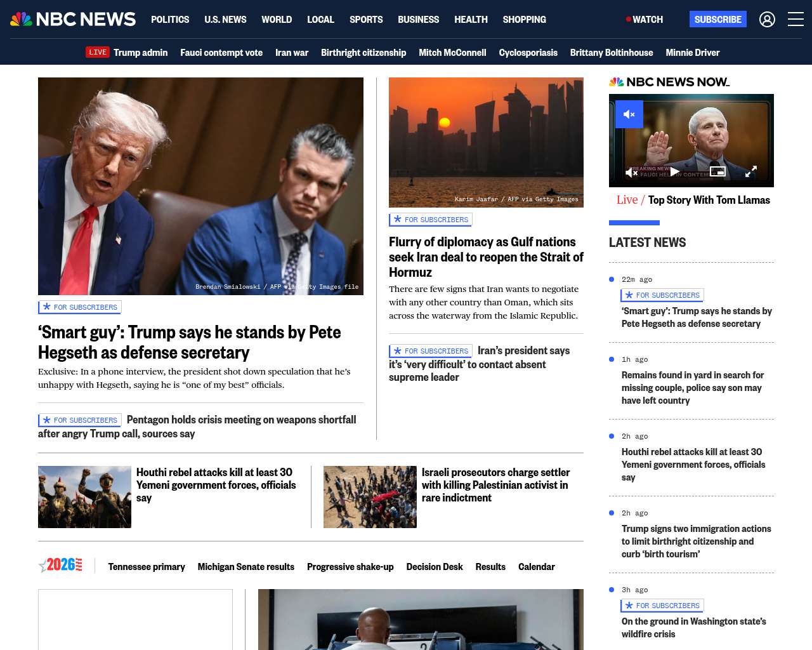
Task: Open the Shopping section
Action: pos(524,20)
